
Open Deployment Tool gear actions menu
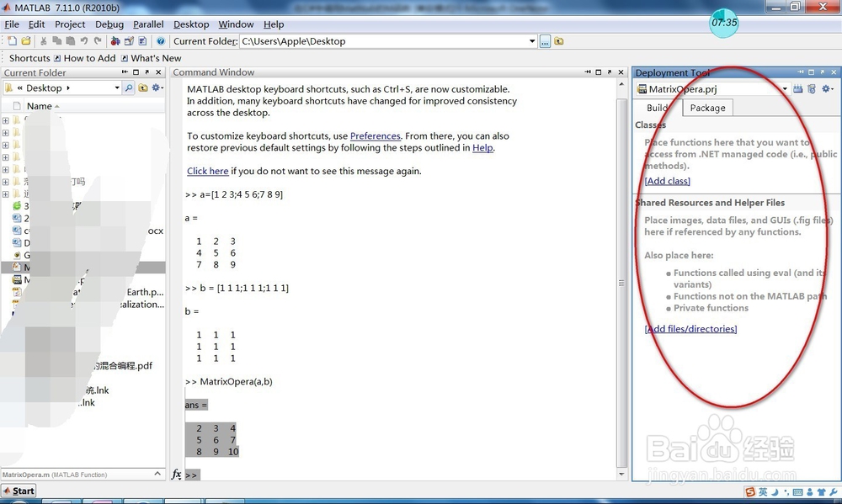coord(827,89)
